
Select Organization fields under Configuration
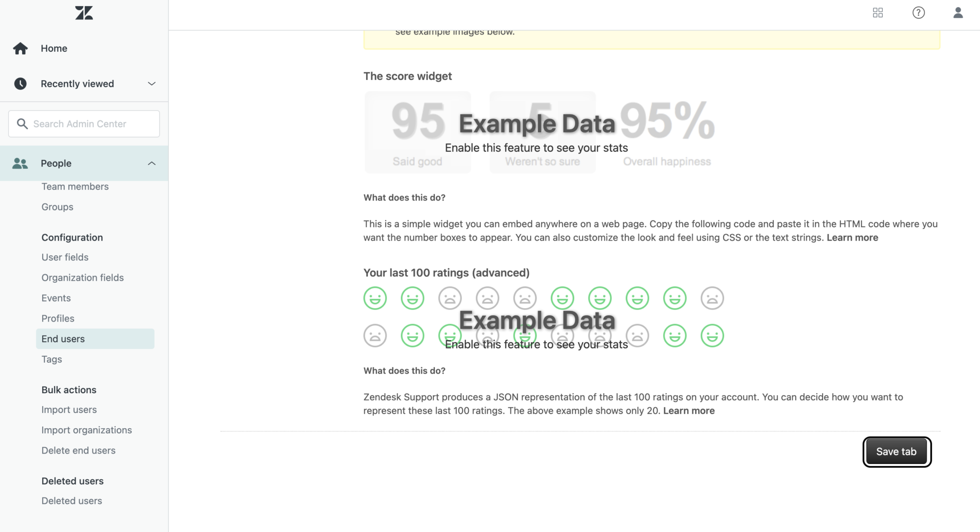(x=82, y=277)
